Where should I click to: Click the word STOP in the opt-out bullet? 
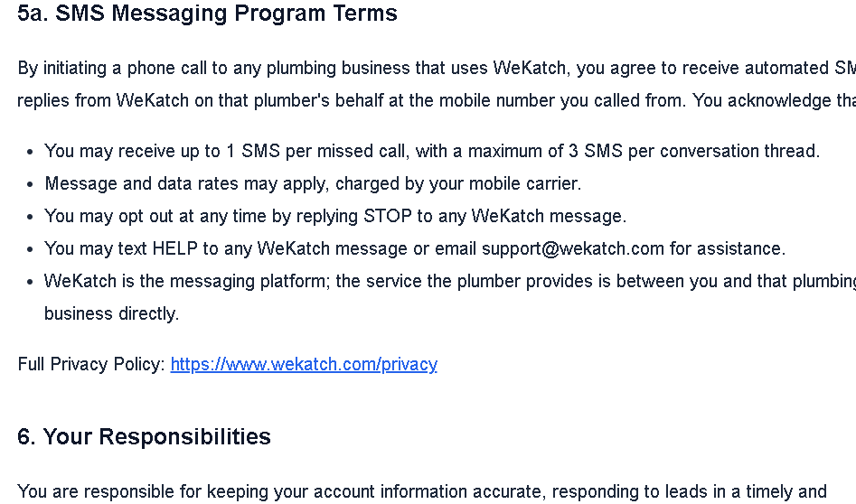click(387, 216)
